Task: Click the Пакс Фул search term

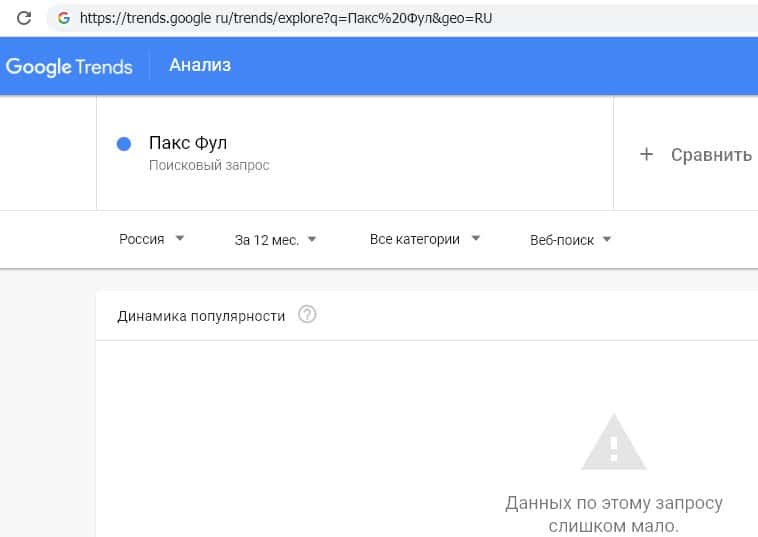Action: (188, 143)
